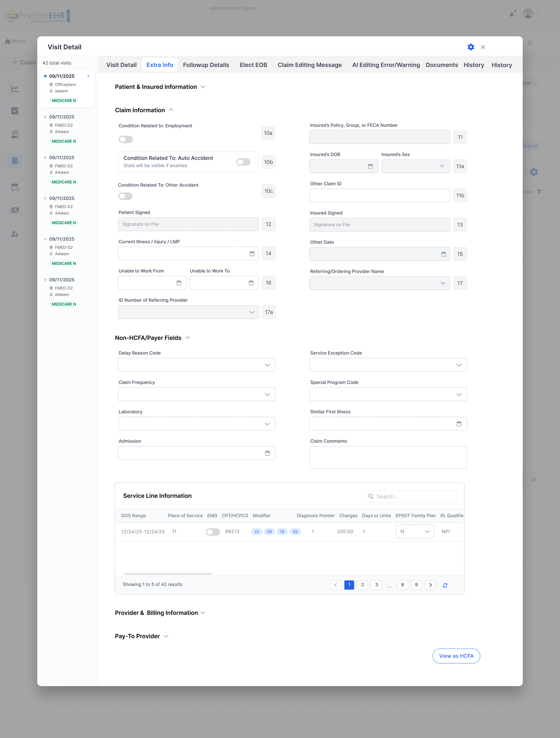
Task: Switch to the Followup Details tab
Action: pyautogui.click(x=206, y=65)
